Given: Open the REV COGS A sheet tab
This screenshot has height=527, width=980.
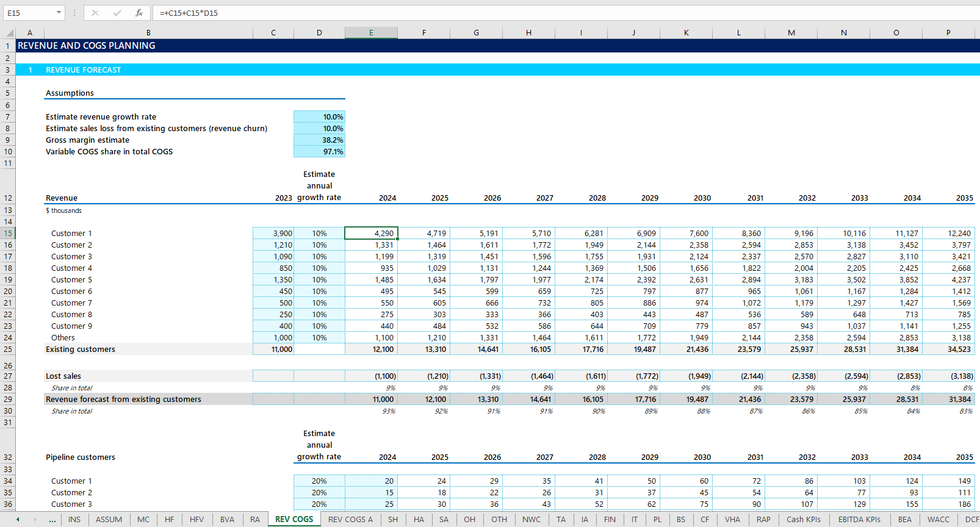Looking at the screenshot, I should point(350,520).
